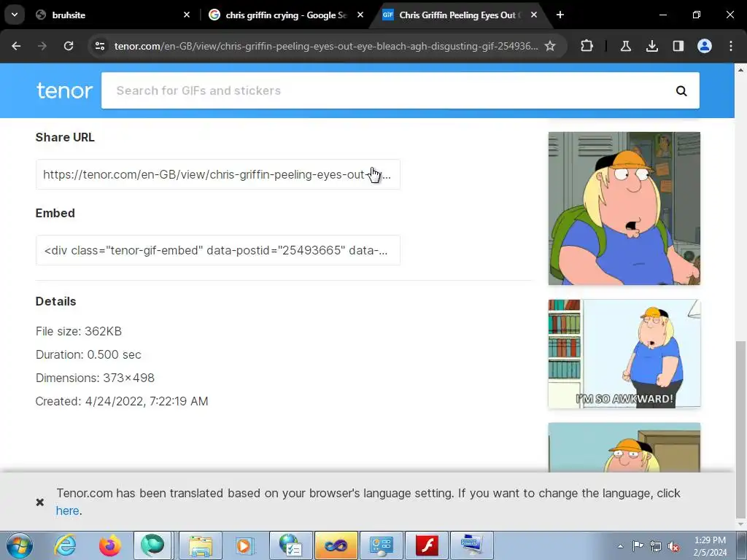Reload the current page
747x560 pixels.
(x=69, y=46)
